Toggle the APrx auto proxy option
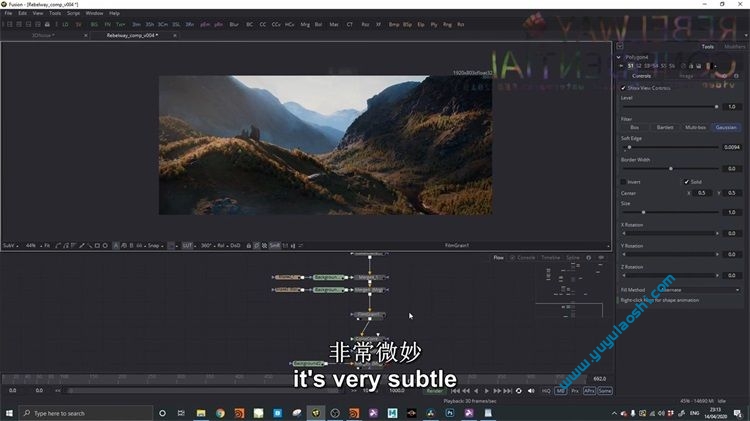Image resolution: width=750 pixels, height=421 pixels. (x=589, y=391)
